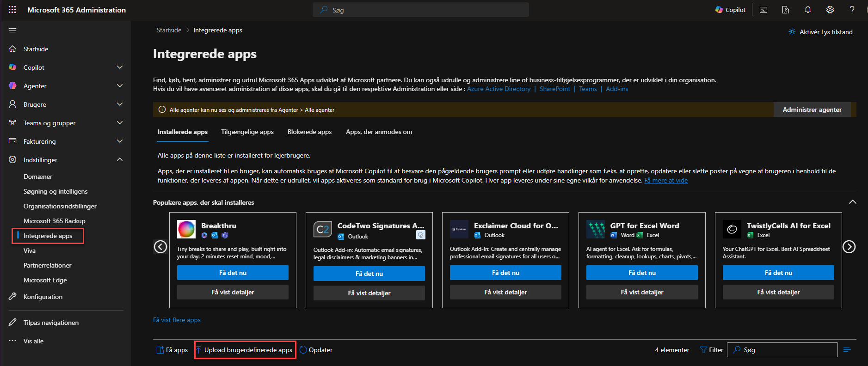Click the Administrer agenter button
868x366 pixels.
812,110
